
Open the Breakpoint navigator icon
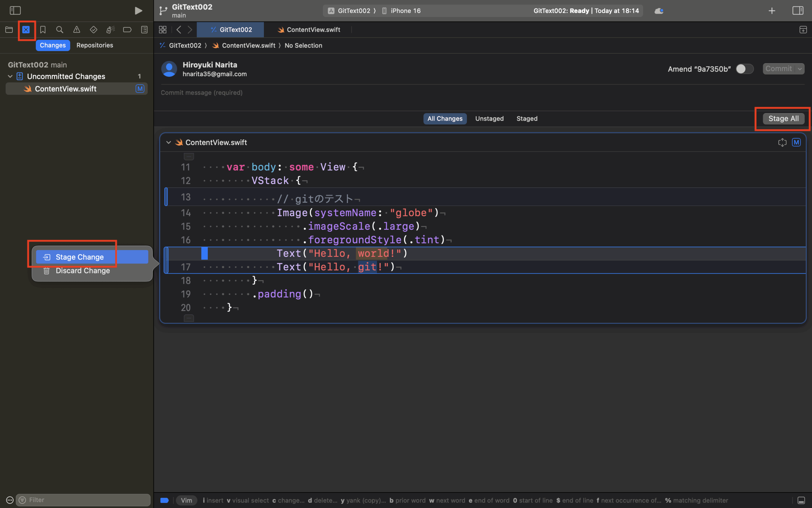(127, 30)
